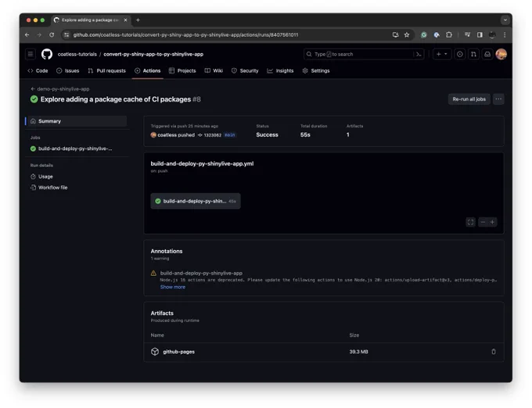Switch to the Pull requests tab
Image resolution: width=532 pixels, height=408 pixels.
[x=107, y=71]
